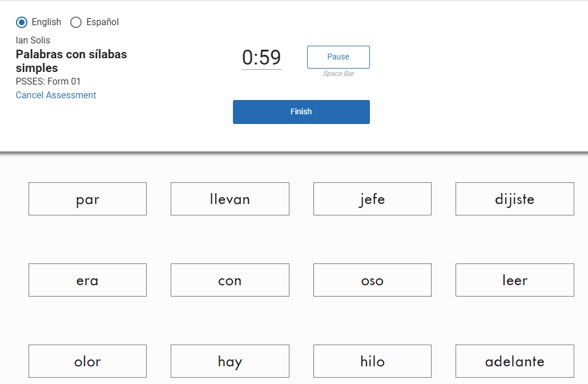Mark the word "dijiste"
The height and width of the screenshot is (384, 588).
coord(514,199)
